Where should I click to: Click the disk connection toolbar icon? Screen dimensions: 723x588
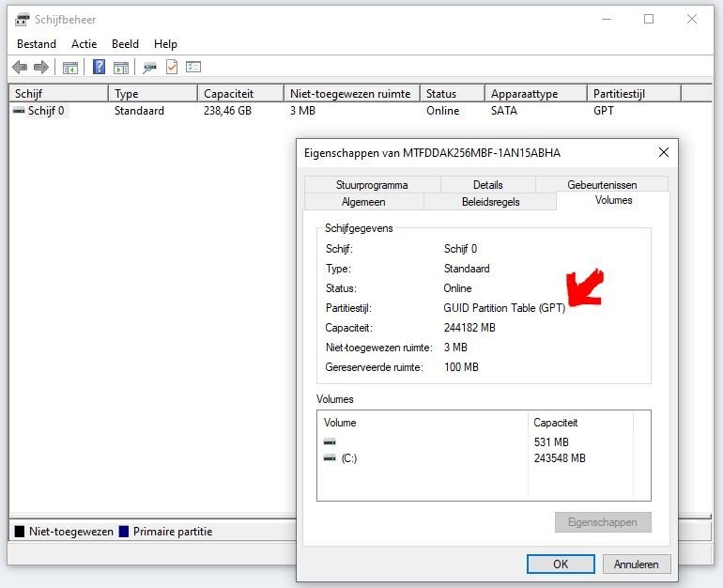tap(150, 67)
